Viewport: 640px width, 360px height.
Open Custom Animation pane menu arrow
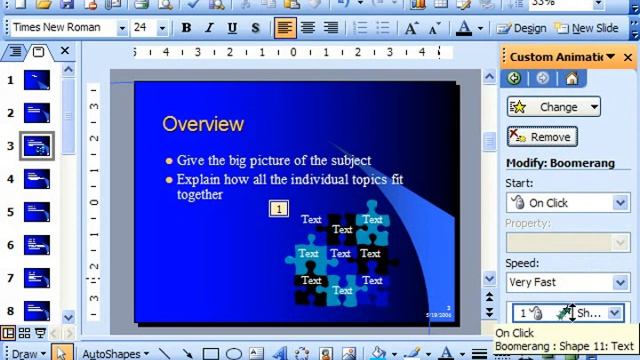point(611,56)
